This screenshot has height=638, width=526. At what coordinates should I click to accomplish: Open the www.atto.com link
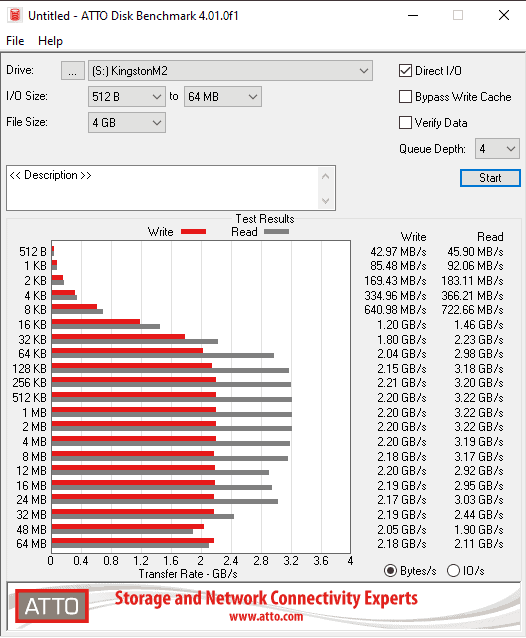tap(266, 617)
